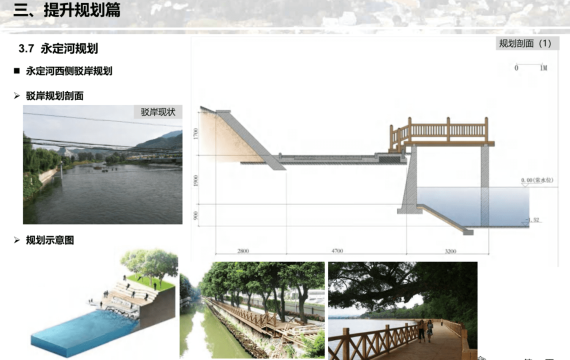Viewport: 570px width, 360px height.
Task: Click the square bullet before 永定河西侧驳岸规划
Action: (17, 71)
